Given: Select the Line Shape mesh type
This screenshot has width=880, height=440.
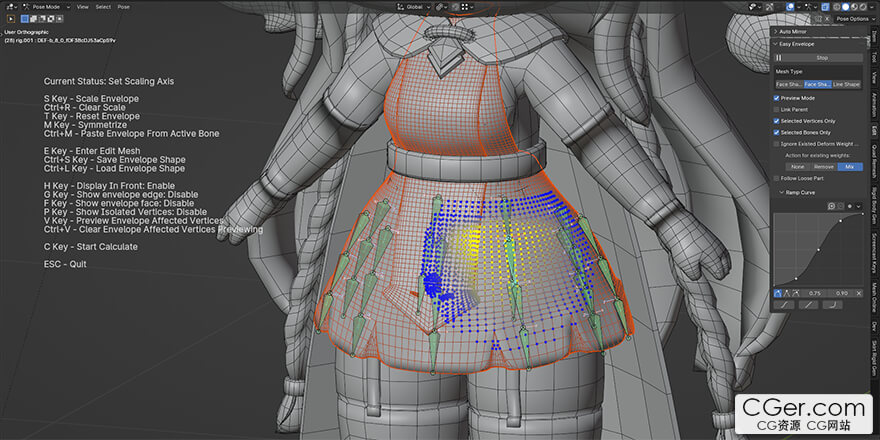Looking at the screenshot, I should click(x=846, y=84).
